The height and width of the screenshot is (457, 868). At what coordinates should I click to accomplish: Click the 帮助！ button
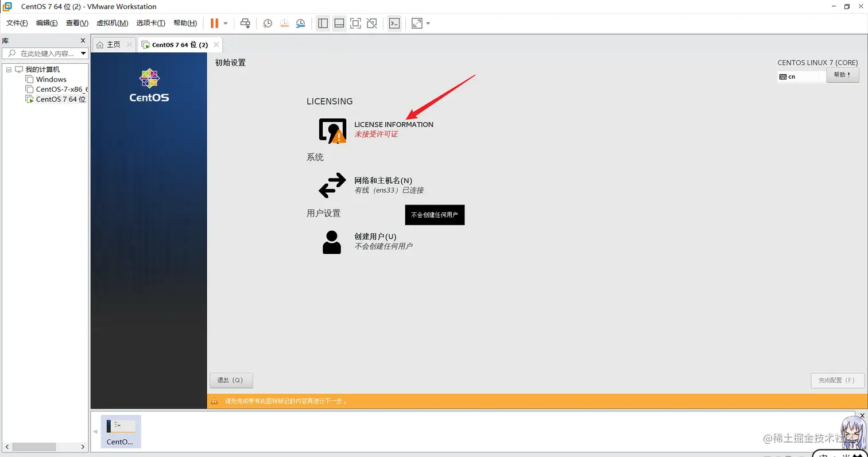pos(843,75)
